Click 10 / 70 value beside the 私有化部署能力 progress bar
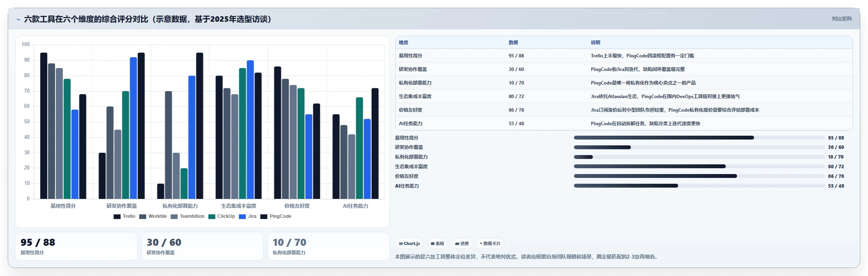 click(835, 157)
